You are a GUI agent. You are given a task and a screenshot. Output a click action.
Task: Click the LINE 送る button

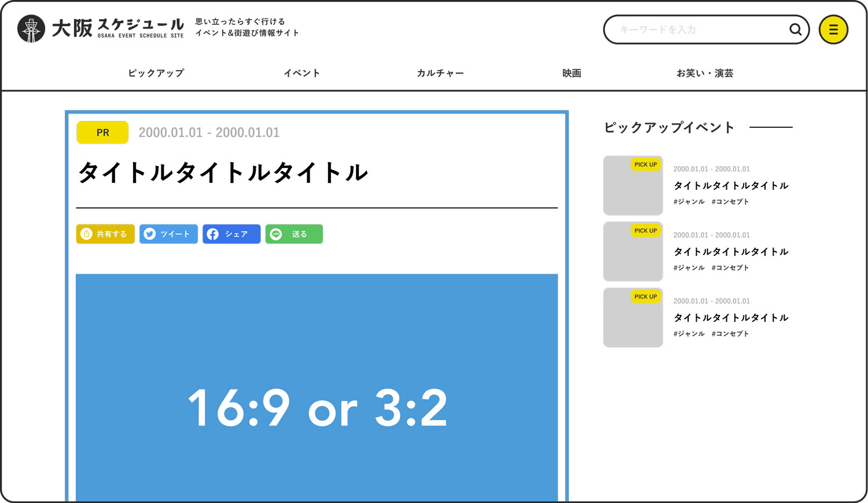(294, 234)
